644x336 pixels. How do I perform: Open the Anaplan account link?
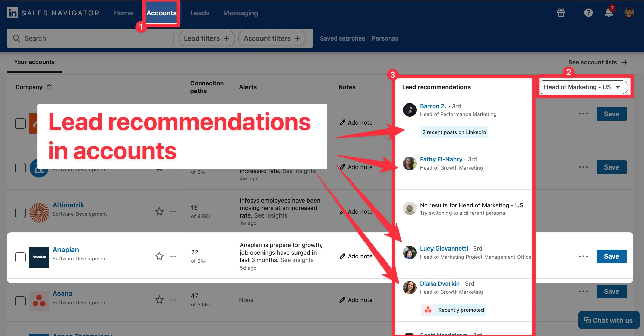click(x=66, y=250)
